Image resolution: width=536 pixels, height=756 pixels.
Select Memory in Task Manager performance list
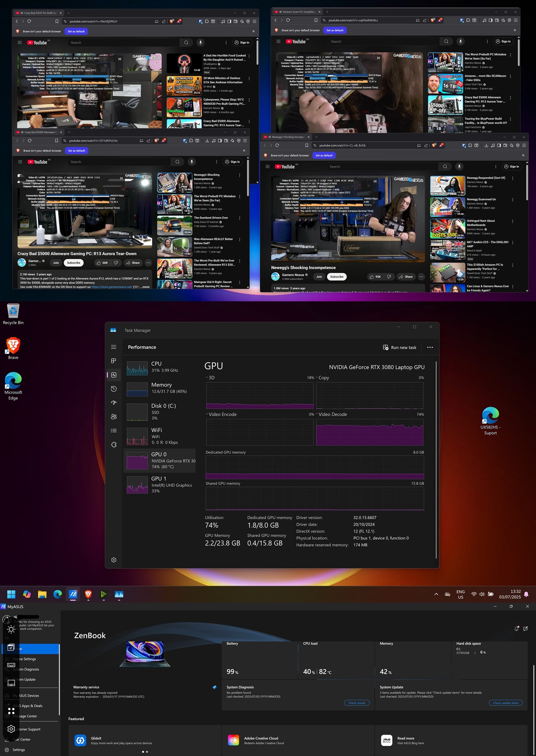pos(160,388)
